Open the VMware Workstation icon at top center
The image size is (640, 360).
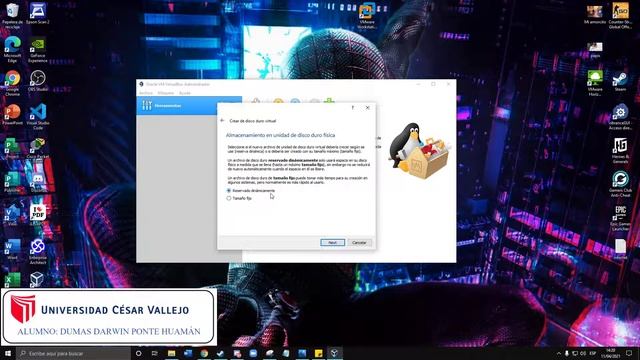click(x=367, y=16)
